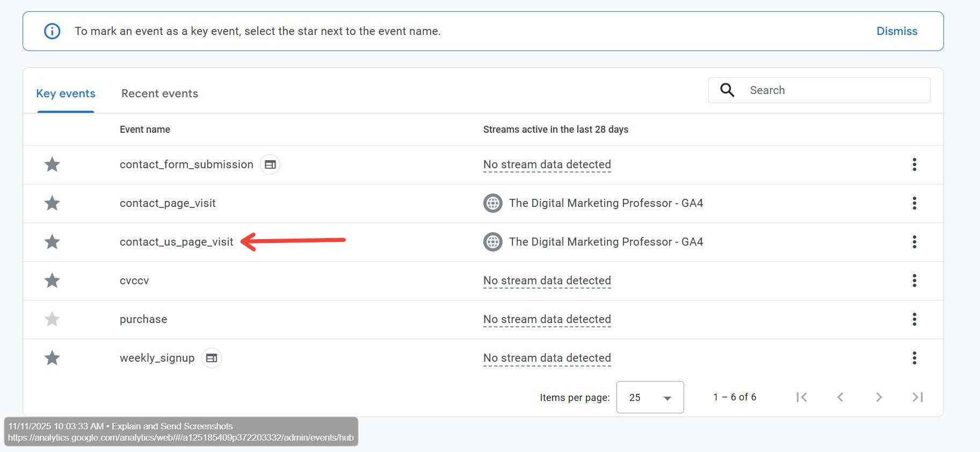Screen dimensions: 980x452
Task: Toggle key event star for contact_form_submission
Action: [x=52, y=164]
